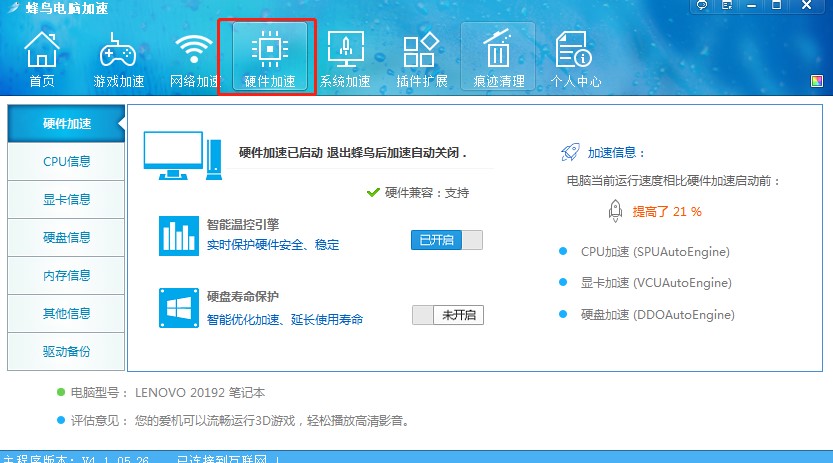Turn off the 智能温控引擎 已开启 switch
This screenshot has height=463, width=833.
click(x=447, y=240)
